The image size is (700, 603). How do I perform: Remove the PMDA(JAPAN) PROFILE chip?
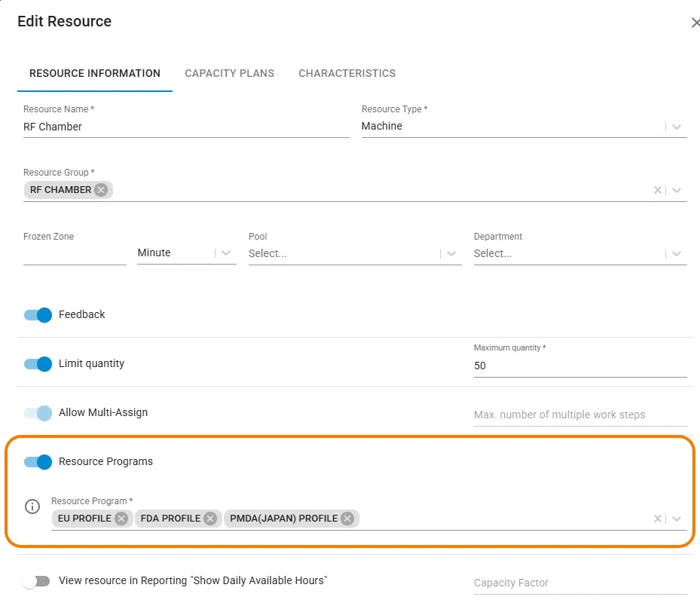[x=347, y=518]
